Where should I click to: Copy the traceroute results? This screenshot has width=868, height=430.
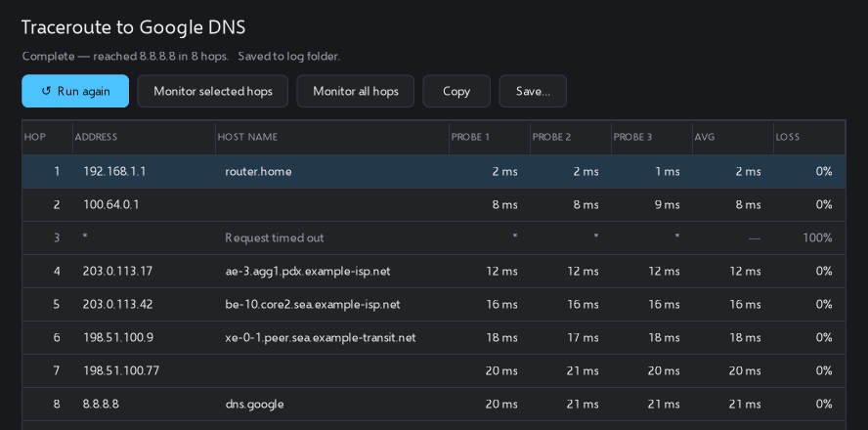tap(456, 91)
